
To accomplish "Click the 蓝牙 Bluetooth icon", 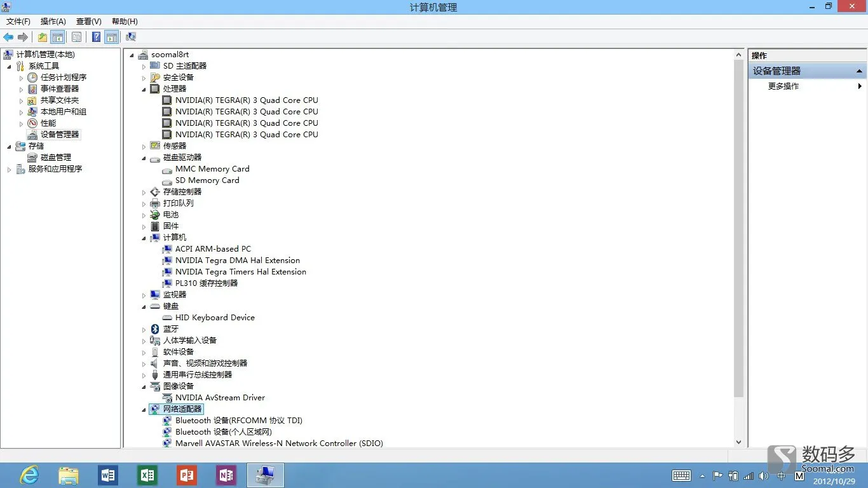I will 155,329.
